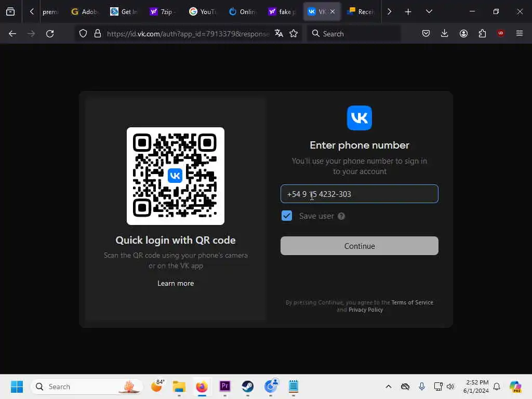Image resolution: width=532 pixels, height=399 pixels.
Task: Switch to the 'Get In' tab
Action: click(124, 12)
